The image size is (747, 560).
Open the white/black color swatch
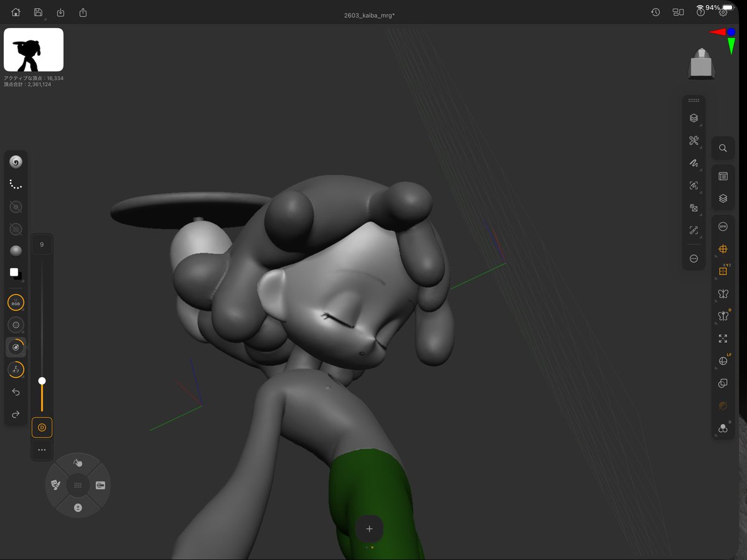pos(16,273)
